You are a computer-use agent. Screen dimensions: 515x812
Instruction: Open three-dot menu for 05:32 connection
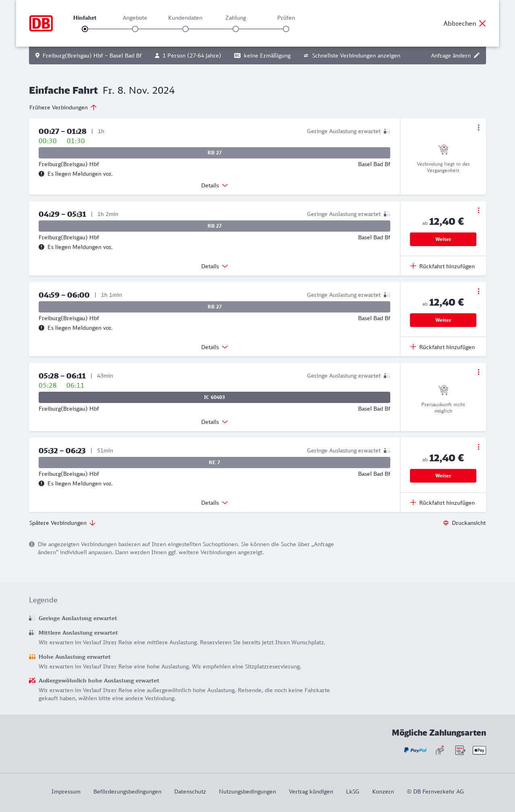tap(478, 447)
